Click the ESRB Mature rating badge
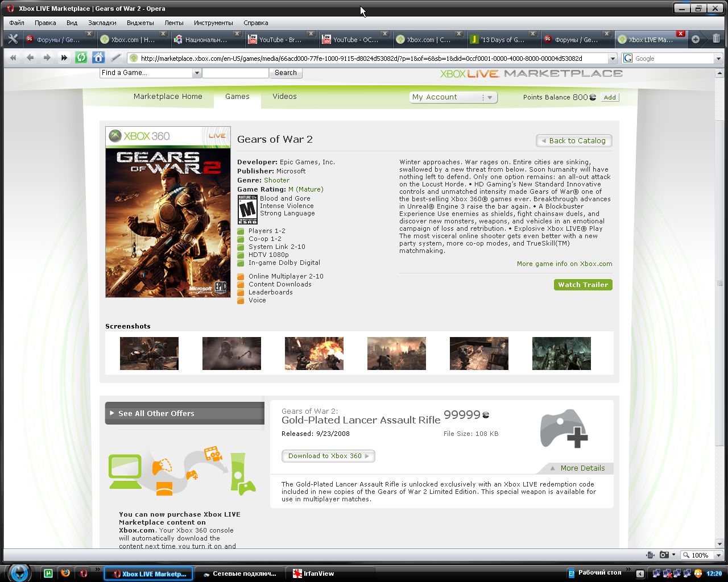The image size is (728, 582). tap(247, 209)
